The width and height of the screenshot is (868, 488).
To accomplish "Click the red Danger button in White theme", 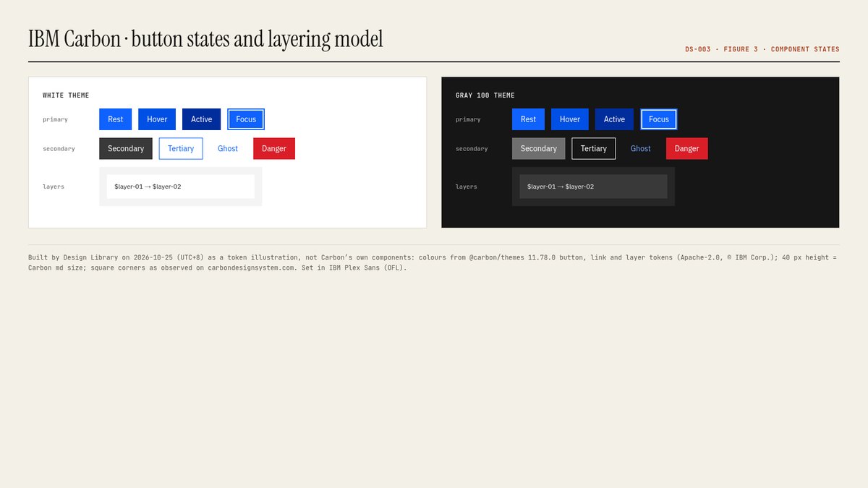I will point(274,149).
